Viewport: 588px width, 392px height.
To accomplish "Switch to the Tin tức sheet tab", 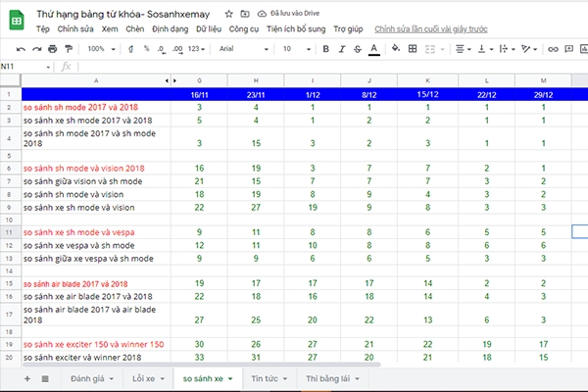I will (x=269, y=378).
